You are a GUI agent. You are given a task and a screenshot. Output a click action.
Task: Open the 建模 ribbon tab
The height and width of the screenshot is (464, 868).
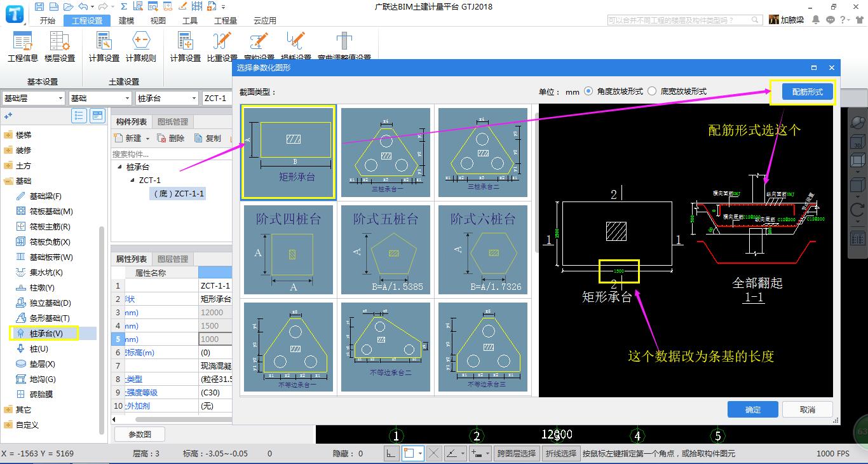[x=126, y=20]
